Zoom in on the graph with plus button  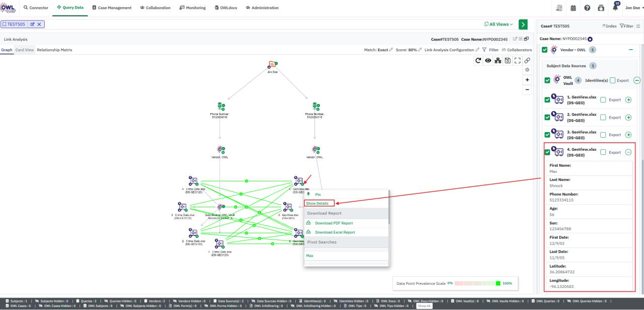(527, 80)
